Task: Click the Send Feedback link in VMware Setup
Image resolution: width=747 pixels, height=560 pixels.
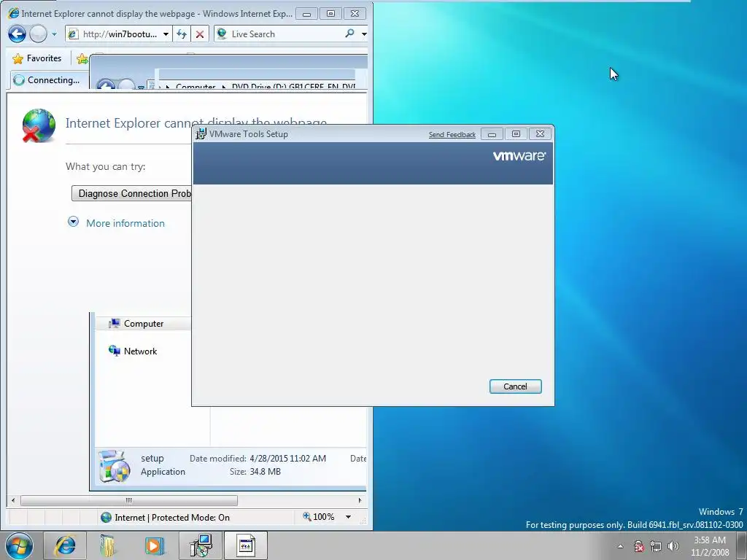Action: point(452,135)
